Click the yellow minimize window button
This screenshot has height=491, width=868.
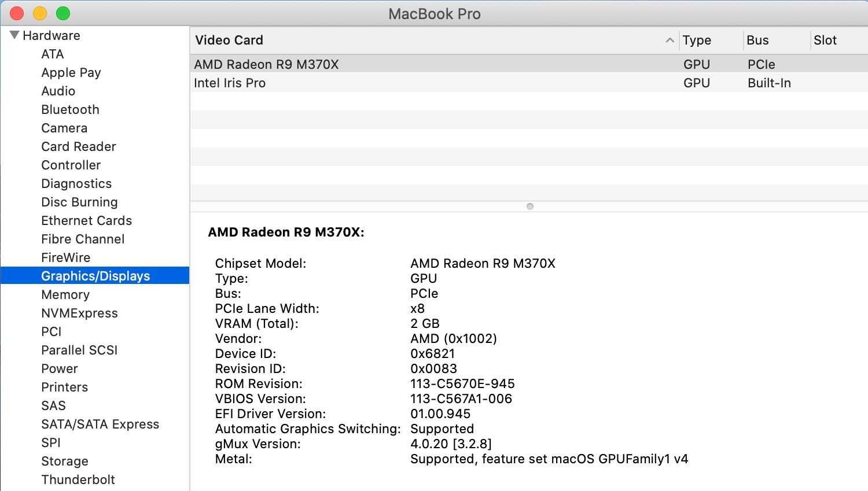[40, 13]
